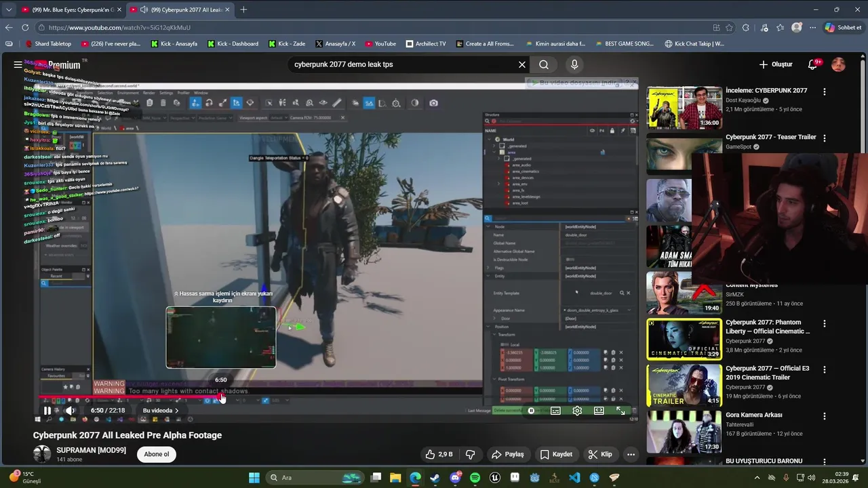This screenshot has height=488, width=868.
Task: Open the Shard Tabletop bookmark
Action: [47, 44]
